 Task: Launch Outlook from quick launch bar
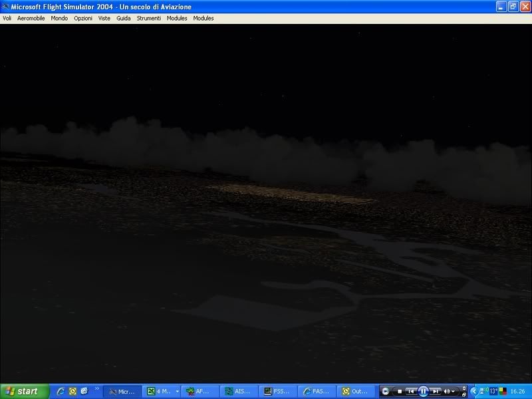(72, 391)
